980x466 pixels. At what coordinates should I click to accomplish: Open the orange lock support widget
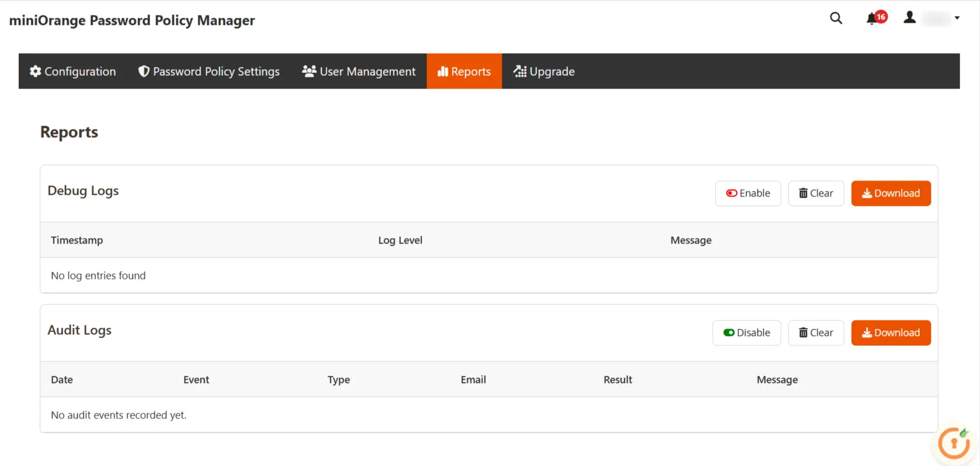point(954,443)
